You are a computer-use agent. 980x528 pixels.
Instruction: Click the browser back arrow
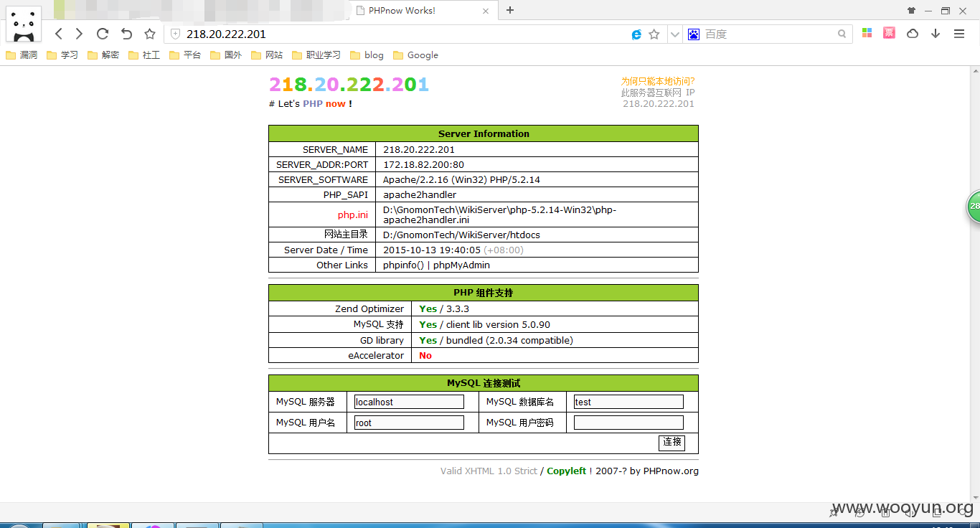59,34
